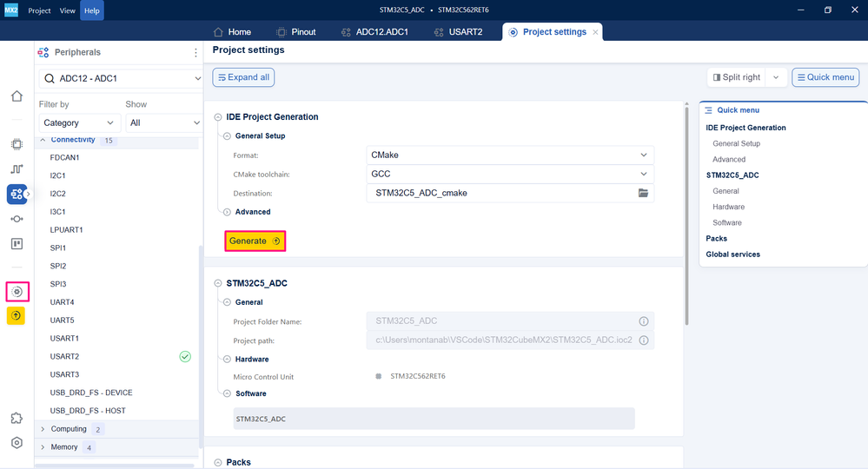The height and width of the screenshot is (469, 868).
Task: Click the Split right button
Action: coord(737,77)
